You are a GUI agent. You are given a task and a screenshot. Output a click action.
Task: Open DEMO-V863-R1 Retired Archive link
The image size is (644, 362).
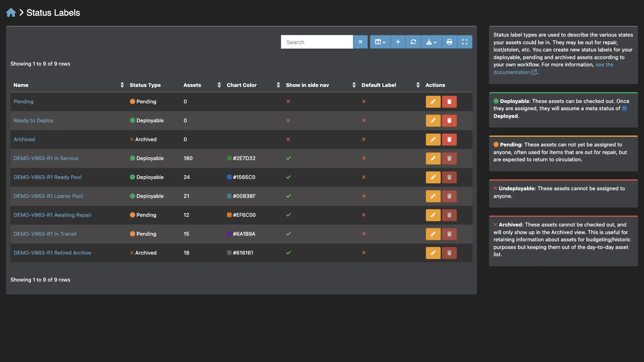(x=52, y=253)
